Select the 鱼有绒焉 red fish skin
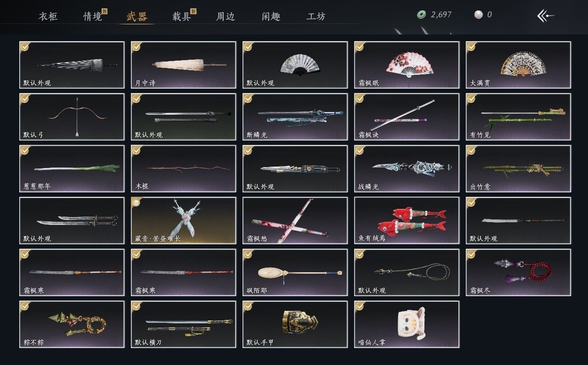This screenshot has height=365, width=588. (407, 220)
